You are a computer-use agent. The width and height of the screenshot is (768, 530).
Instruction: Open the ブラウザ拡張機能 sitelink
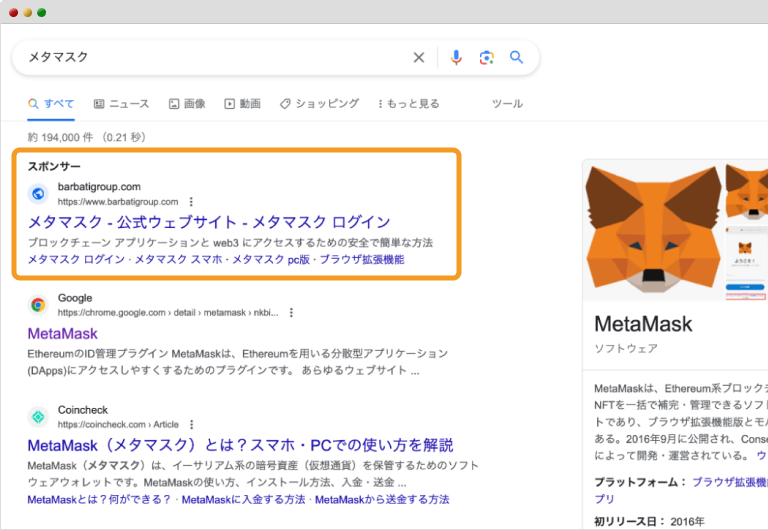point(362,260)
